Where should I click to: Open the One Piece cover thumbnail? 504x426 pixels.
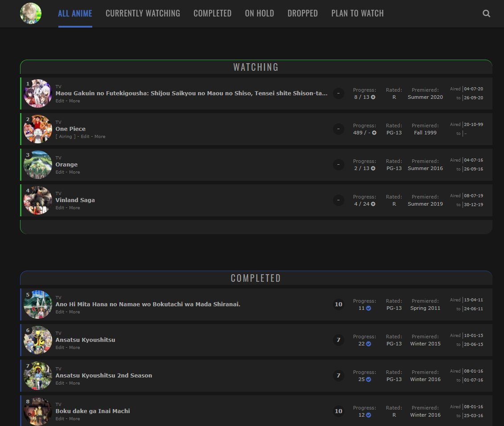tap(37, 129)
